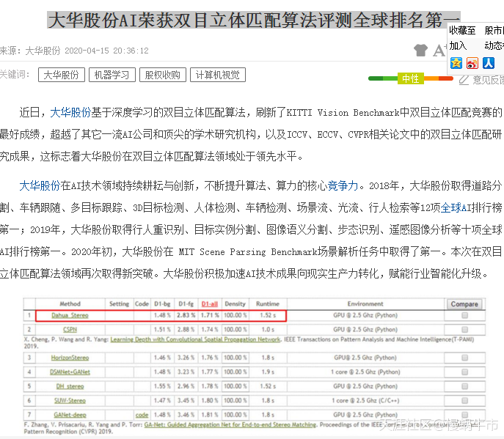
Task: Click the T-shirt skin icon
Action: click(x=421, y=51)
